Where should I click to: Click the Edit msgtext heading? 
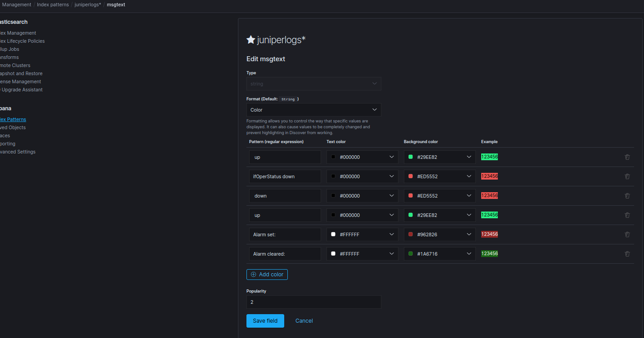point(266,59)
